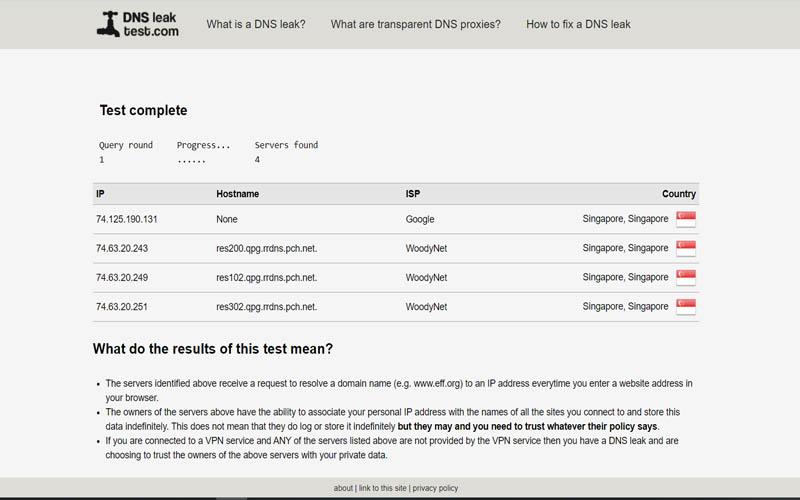Click Singapore flag in Google row
The width and height of the screenshot is (800, 500).
point(686,219)
